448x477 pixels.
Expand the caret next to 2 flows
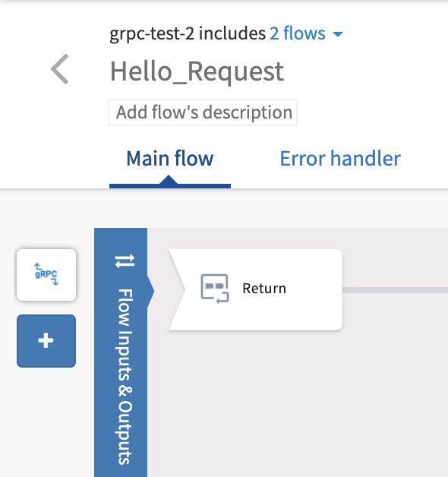pyautogui.click(x=338, y=33)
